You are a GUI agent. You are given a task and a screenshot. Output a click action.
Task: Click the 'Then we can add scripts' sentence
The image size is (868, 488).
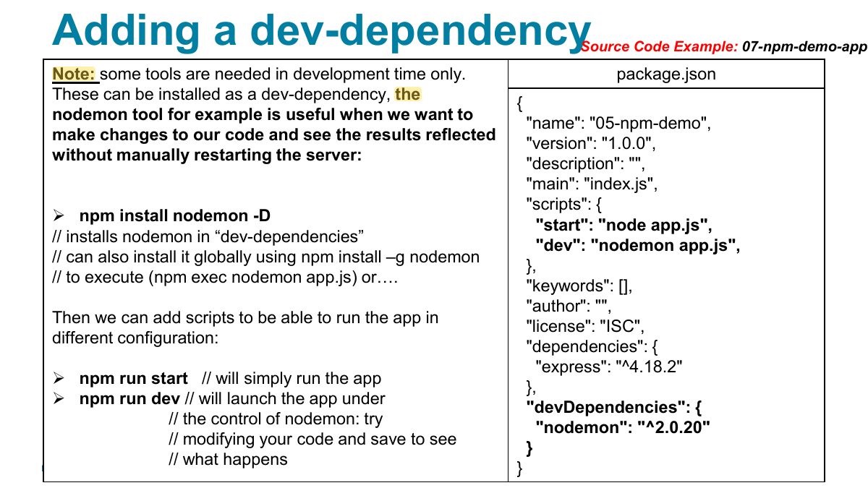tap(245, 328)
